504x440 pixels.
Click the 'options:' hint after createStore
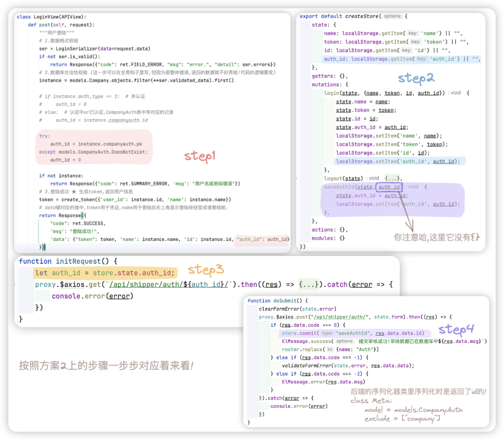point(393,16)
